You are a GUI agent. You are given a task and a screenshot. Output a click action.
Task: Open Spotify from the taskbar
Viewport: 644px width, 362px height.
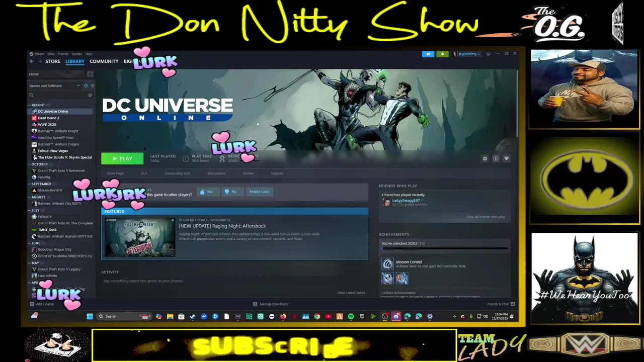[x=351, y=316]
